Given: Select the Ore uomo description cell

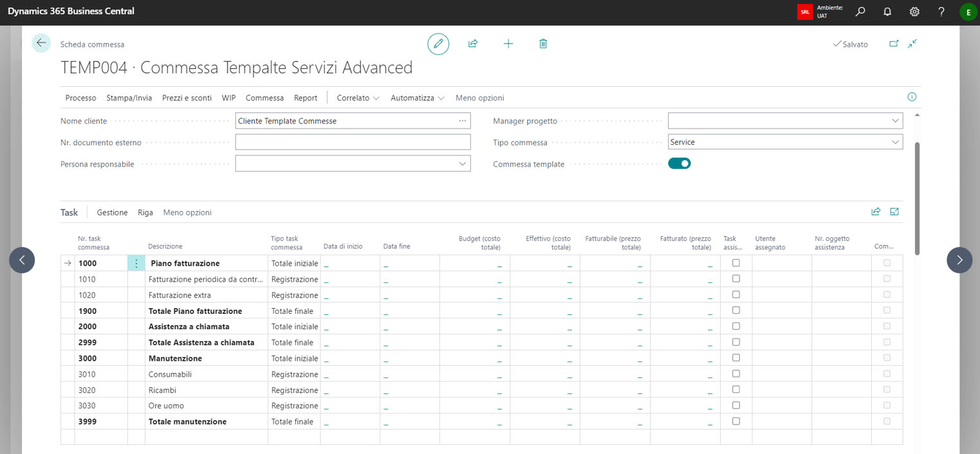Looking at the screenshot, I should tap(206, 406).
